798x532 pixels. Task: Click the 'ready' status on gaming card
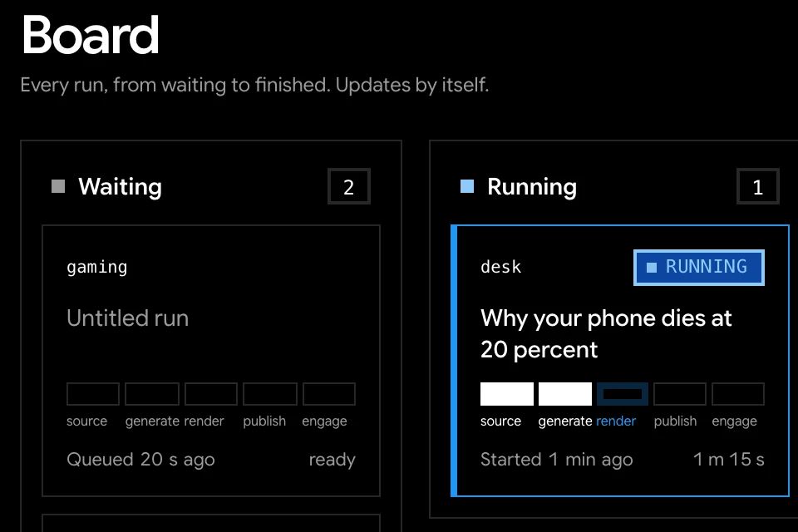332,460
